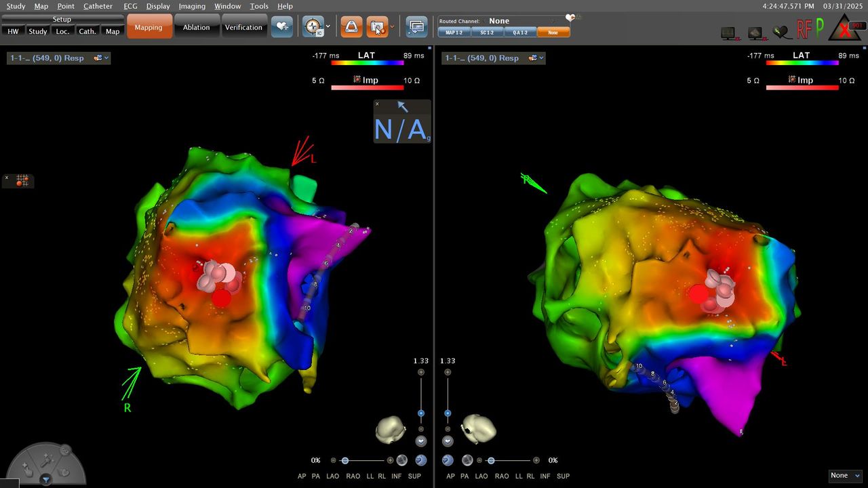This screenshot has height=488, width=868.
Task: Click the heart icon beside left torso model
Action: (421, 441)
